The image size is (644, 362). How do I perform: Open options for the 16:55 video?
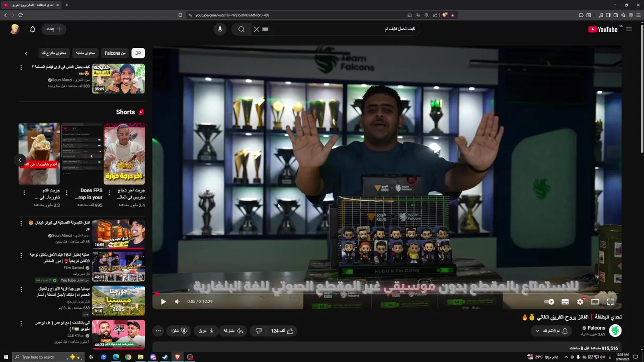coord(21,222)
